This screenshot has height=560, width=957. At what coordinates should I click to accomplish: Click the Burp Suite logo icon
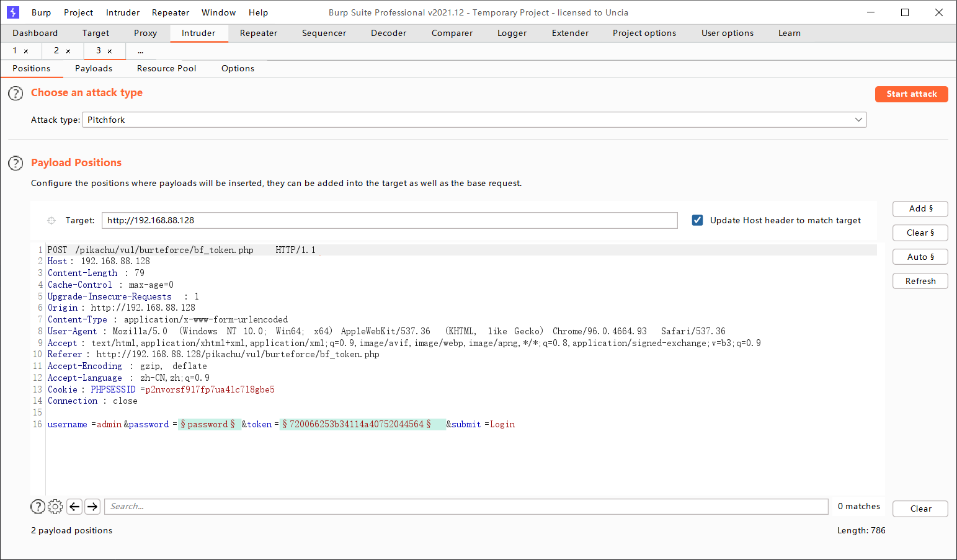point(13,12)
